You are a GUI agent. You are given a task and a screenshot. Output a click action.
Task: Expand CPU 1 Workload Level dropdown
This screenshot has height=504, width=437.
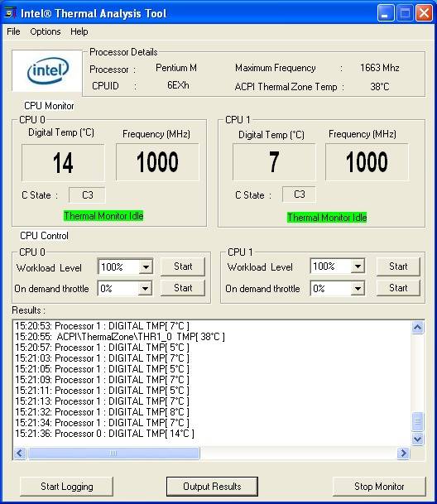point(358,266)
